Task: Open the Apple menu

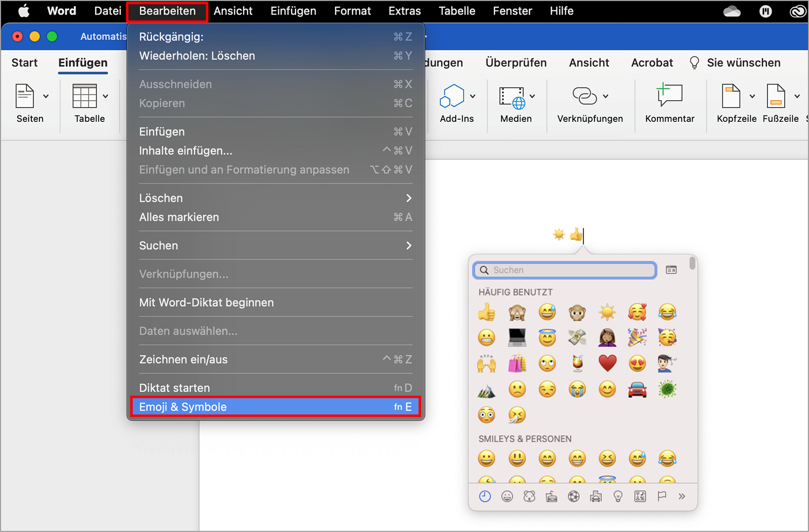Action: click(x=24, y=11)
